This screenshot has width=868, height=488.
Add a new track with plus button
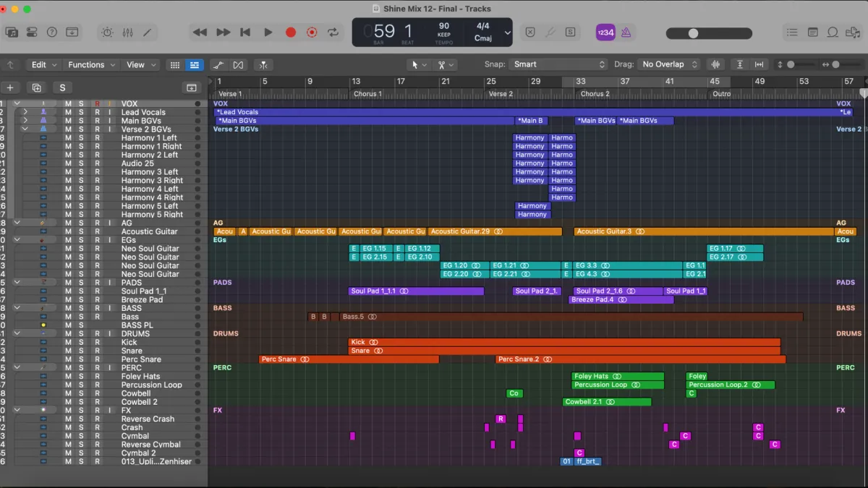(x=10, y=87)
